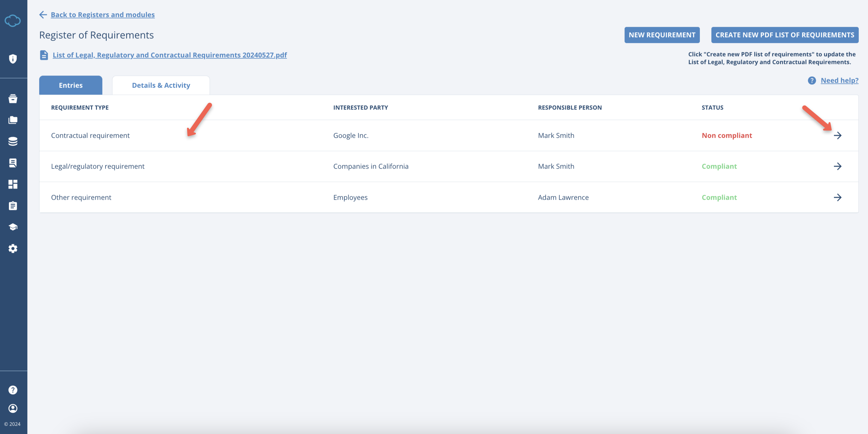Open the List of Legal Requirements PDF link
The width and height of the screenshot is (868, 434).
point(170,55)
